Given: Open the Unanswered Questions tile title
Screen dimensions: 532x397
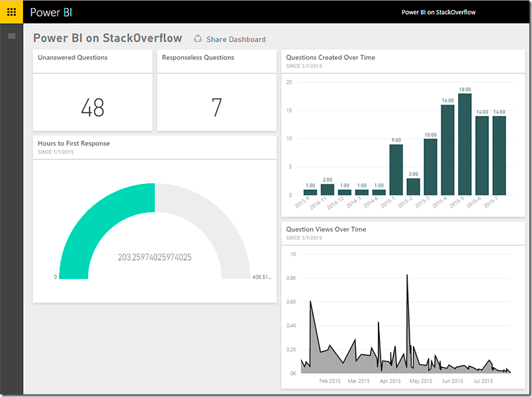Looking at the screenshot, I should (x=73, y=58).
